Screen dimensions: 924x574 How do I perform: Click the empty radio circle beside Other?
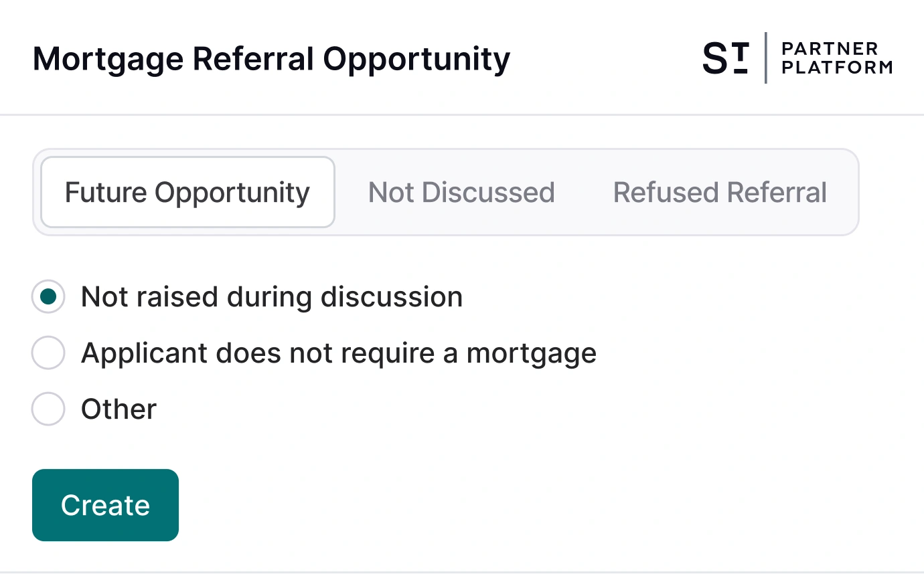[x=48, y=409]
